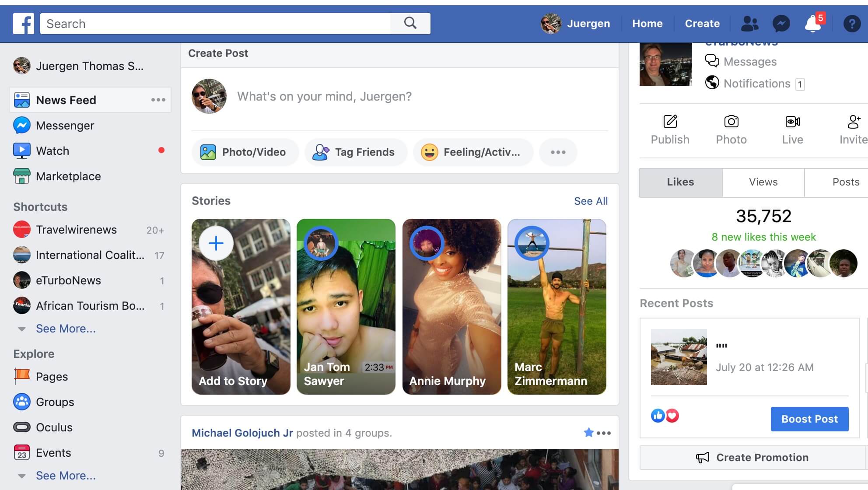Click the Messenger icon in sidebar
The width and height of the screenshot is (868, 490).
21,125
